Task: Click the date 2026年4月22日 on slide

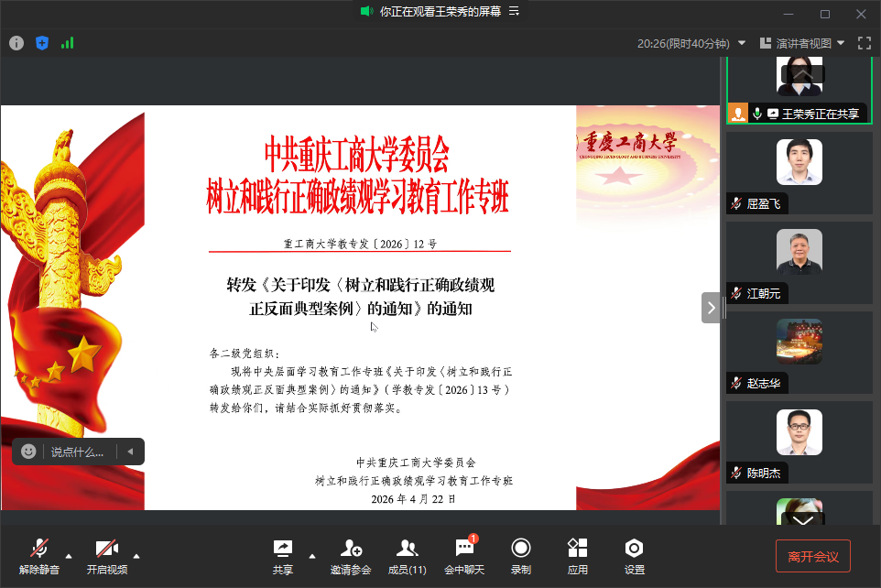Action: [413, 499]
